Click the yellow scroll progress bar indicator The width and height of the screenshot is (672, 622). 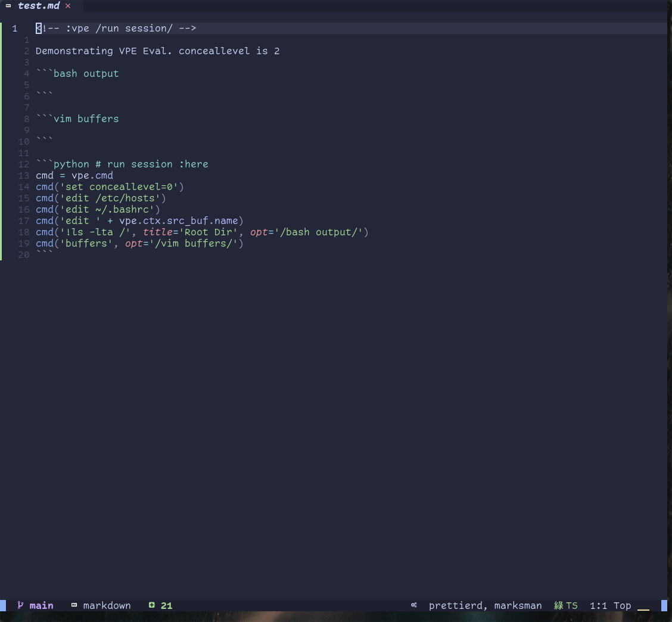pos(643,609)
